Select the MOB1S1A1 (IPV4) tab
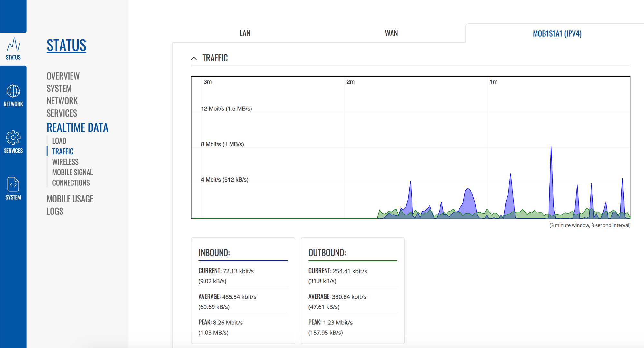The image size is (644, 348). [557, 33]
